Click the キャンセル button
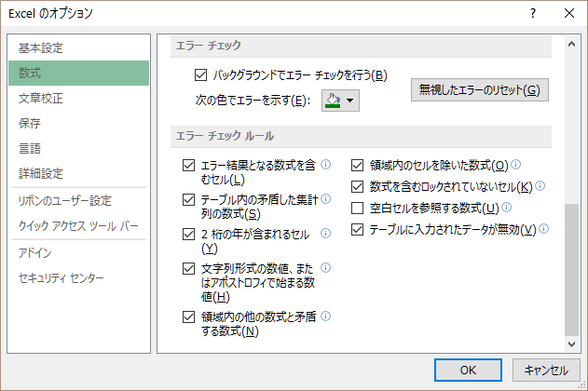 [x=546, y=370]
